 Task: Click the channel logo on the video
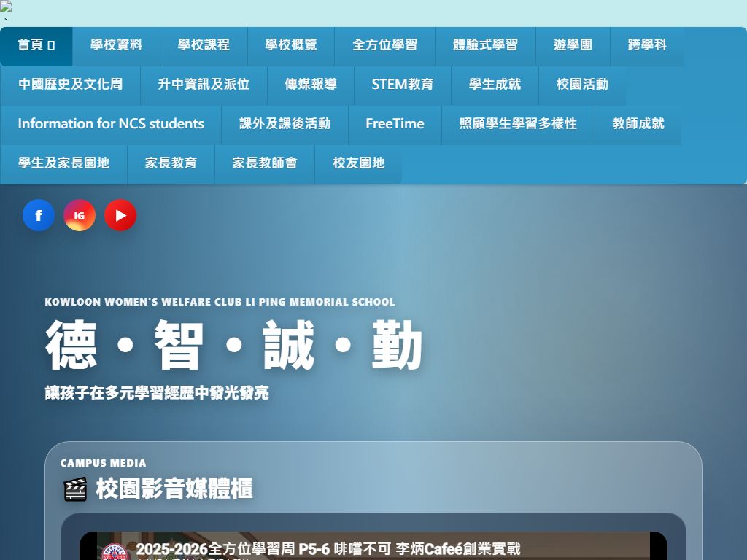[115, 553]
